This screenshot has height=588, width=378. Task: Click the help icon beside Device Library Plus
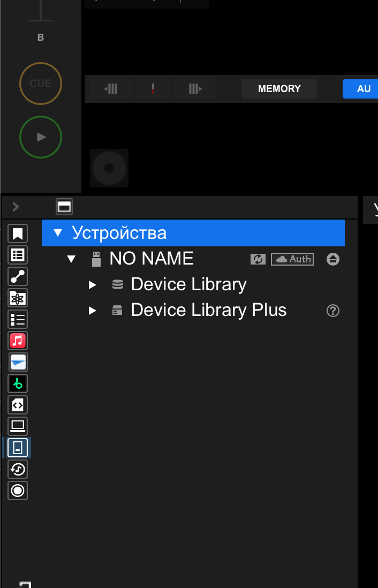tap(333, 311)
